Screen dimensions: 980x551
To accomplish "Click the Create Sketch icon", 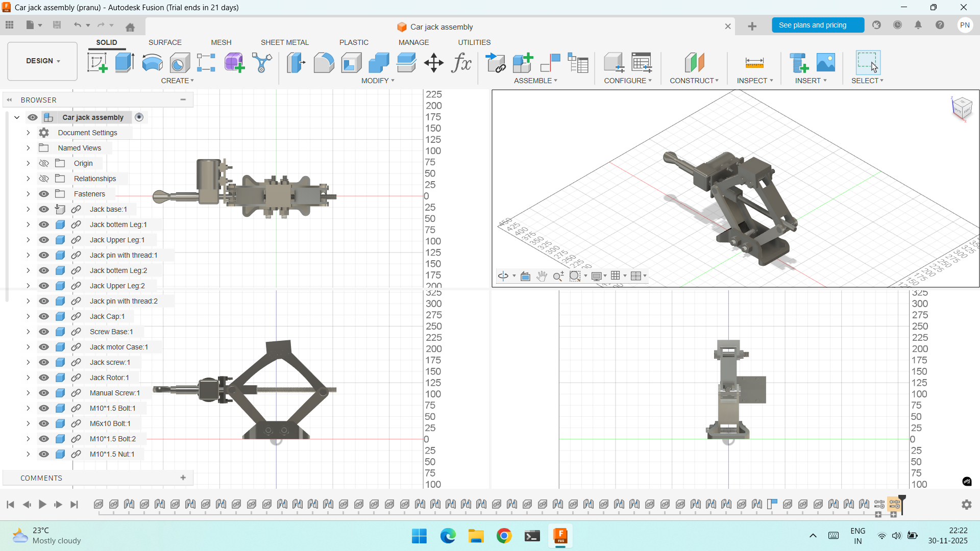I will tap(97, 63).
